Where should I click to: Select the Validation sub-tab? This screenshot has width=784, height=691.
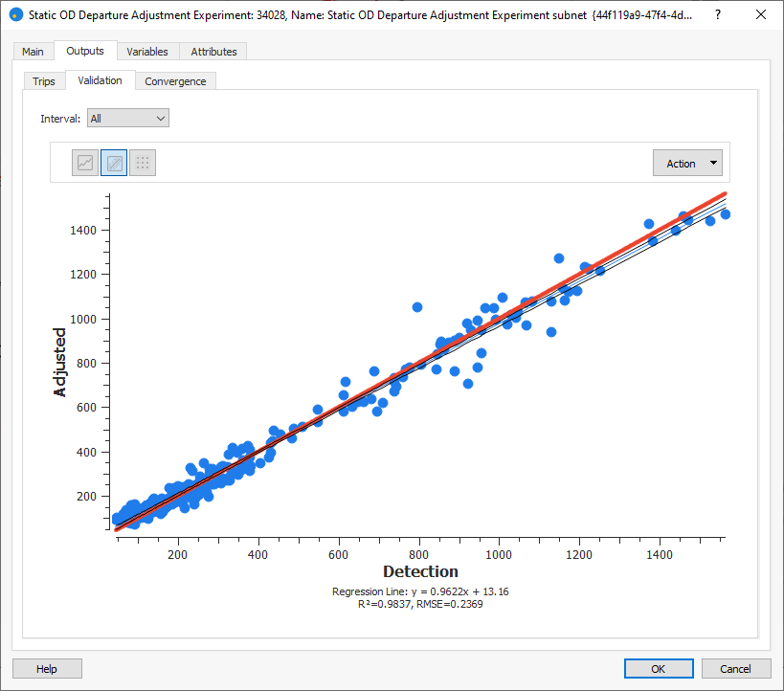100,80
